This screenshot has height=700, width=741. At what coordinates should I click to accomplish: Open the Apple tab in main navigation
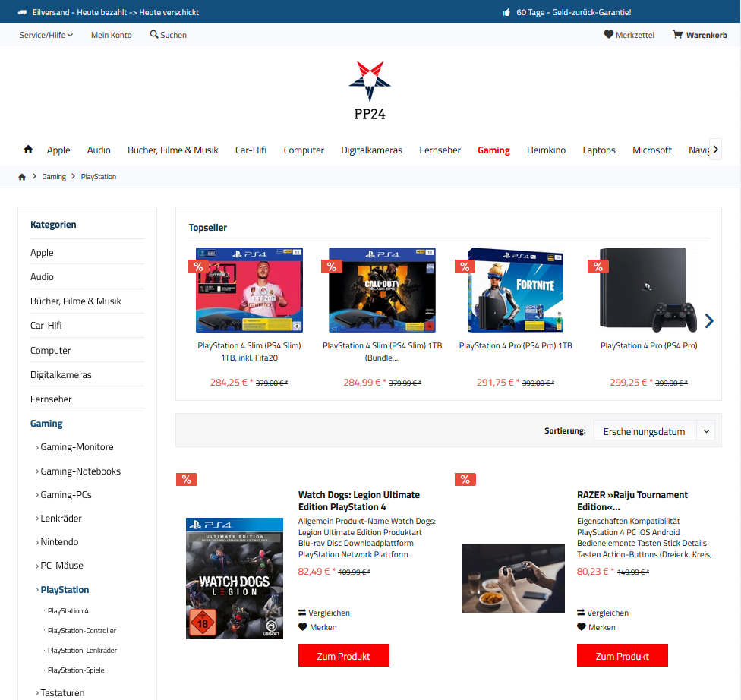coord(58,150)
